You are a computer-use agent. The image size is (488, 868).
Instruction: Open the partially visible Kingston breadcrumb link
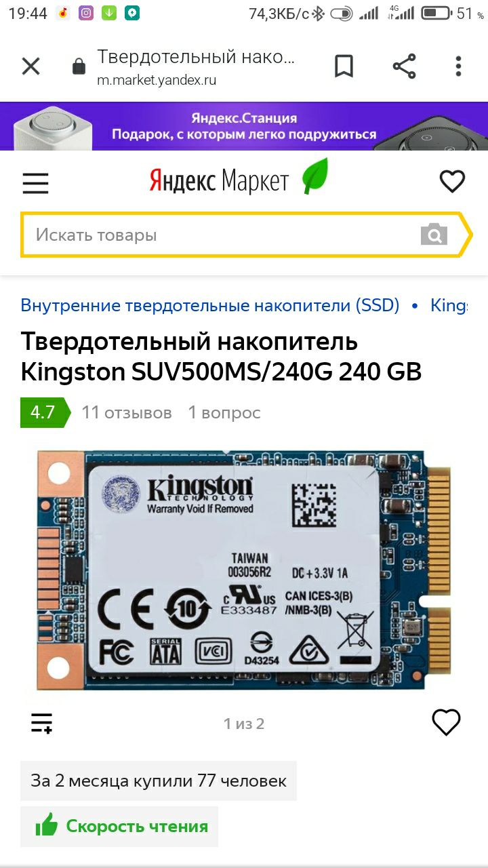click(x=449, y=305)
